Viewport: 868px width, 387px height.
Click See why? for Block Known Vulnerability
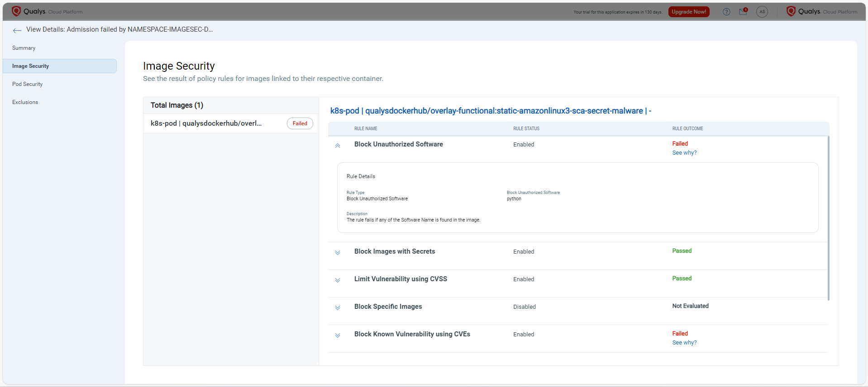click(684, 343)
